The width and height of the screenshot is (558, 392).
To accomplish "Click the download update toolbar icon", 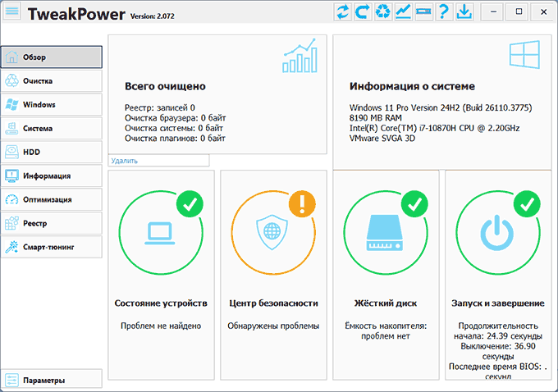I will 464,11.
